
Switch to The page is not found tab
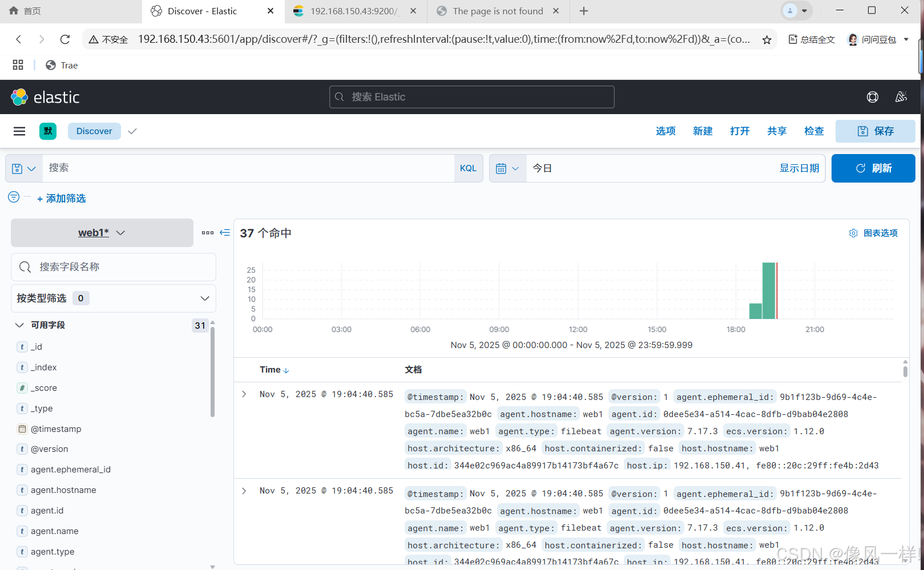click(498, 11)
